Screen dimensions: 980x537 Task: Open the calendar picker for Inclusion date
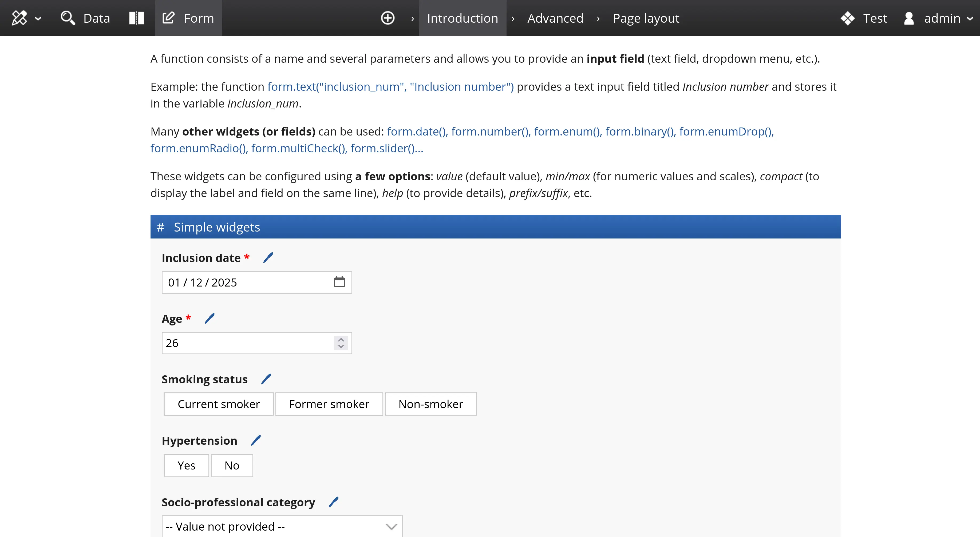(x=339, y=282)
